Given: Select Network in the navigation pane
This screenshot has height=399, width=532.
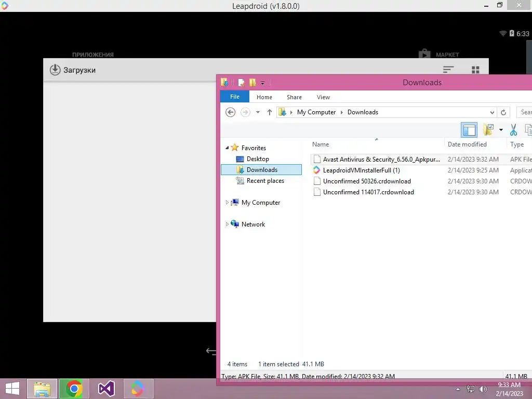Looking at the screenshot, I should [x=253, y=224].
